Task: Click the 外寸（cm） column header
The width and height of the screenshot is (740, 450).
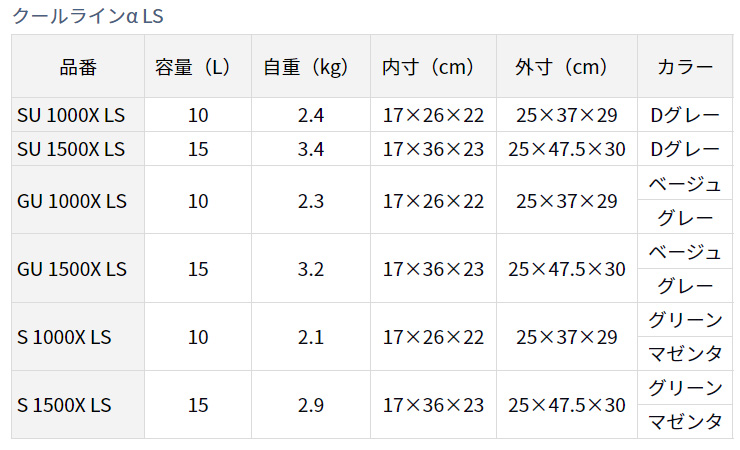Action: coord(566,67)
